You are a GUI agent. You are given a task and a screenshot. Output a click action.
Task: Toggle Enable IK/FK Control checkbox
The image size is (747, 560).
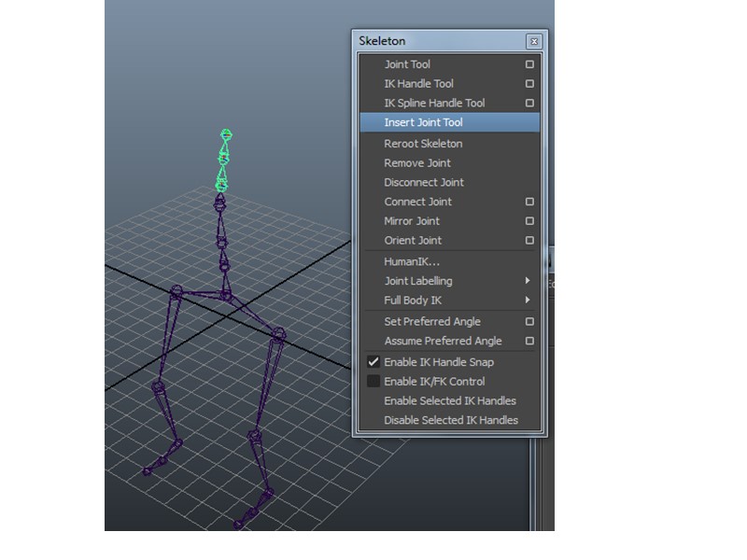coord(373,382)
